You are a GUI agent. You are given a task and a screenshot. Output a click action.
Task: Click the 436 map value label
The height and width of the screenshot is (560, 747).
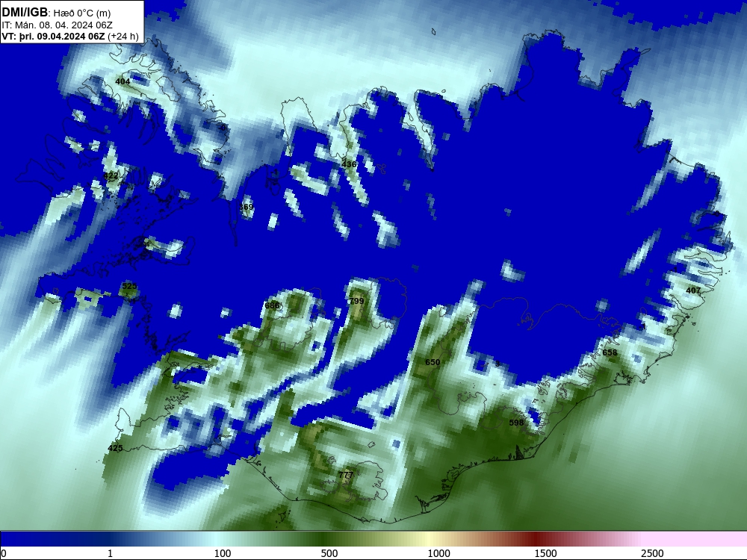[349, 164]
